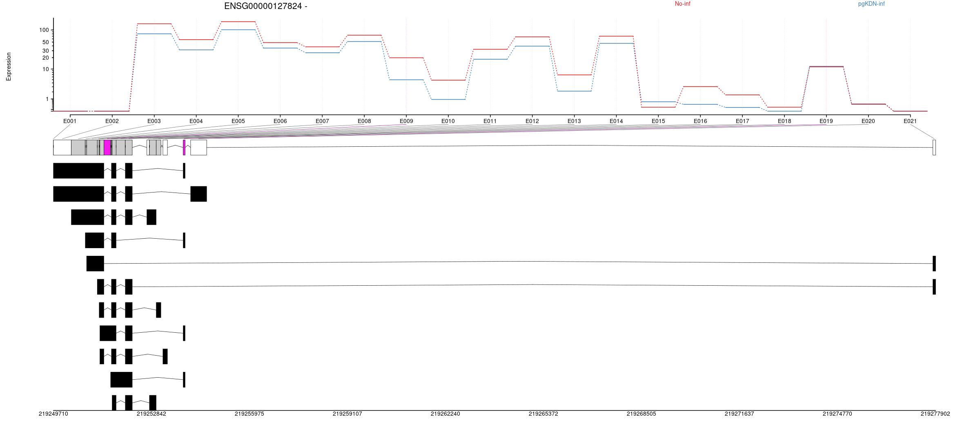Click exon label E015
Viewport: 980px width, 421px height.
point(658,121)
